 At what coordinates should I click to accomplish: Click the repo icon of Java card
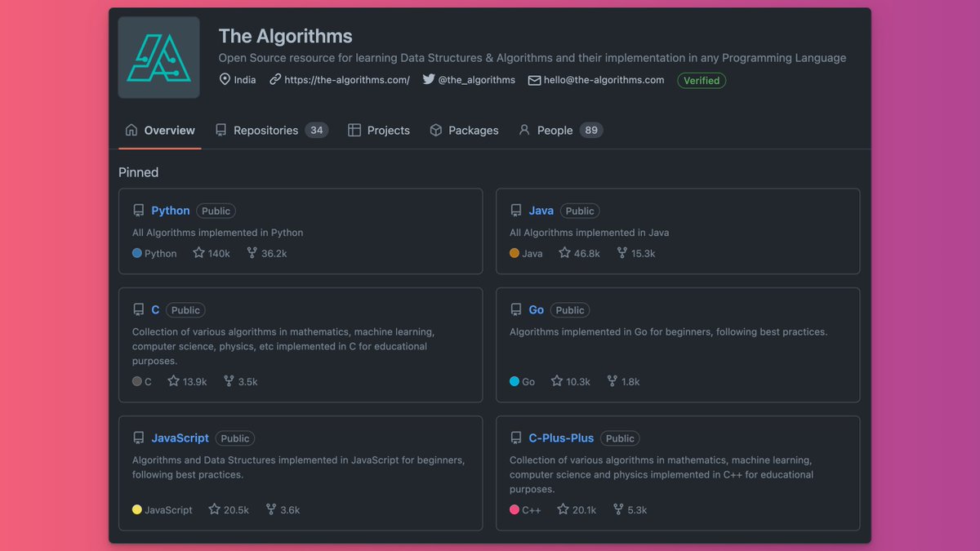(x=516, y=211)
